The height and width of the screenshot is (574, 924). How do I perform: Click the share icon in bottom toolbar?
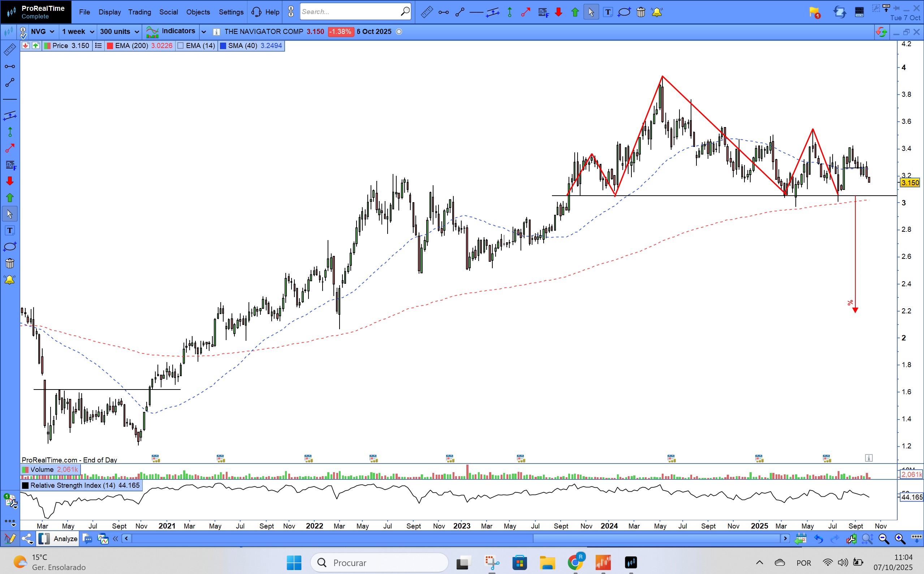tap(27, 538)
